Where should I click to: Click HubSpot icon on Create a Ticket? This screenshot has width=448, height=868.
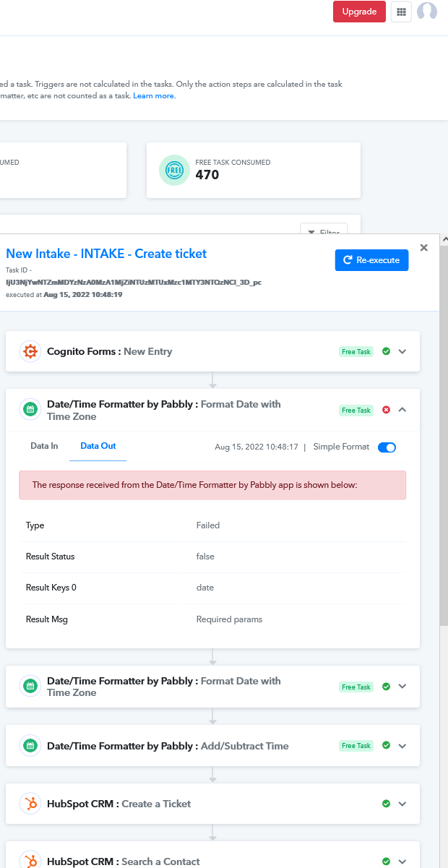[x=30, y=804]
